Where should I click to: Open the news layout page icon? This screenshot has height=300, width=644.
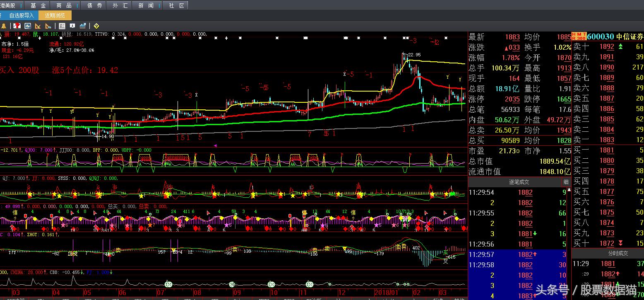[x=62, y=26]
